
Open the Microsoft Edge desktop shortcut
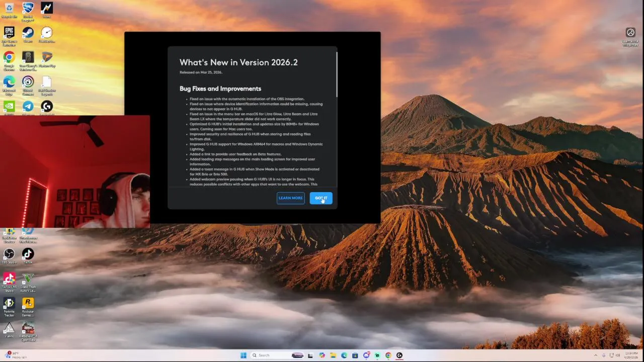9,85
